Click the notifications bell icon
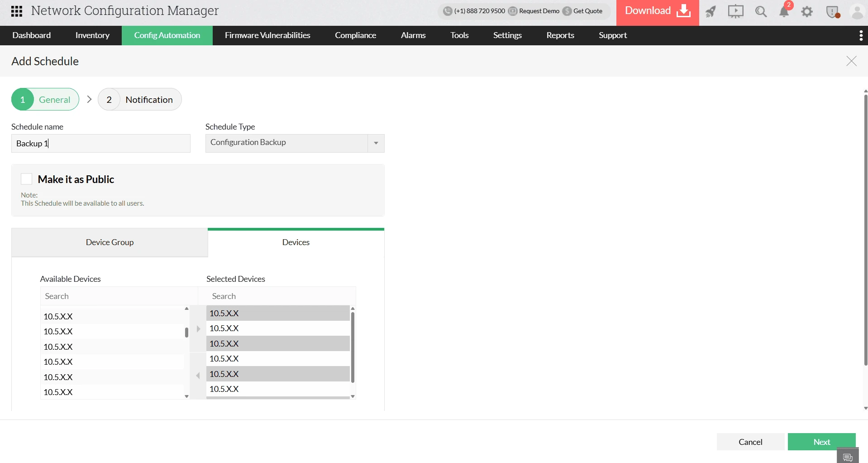Image resolution: width=868 pixels, height=463 pixels. tap(784, 12)
